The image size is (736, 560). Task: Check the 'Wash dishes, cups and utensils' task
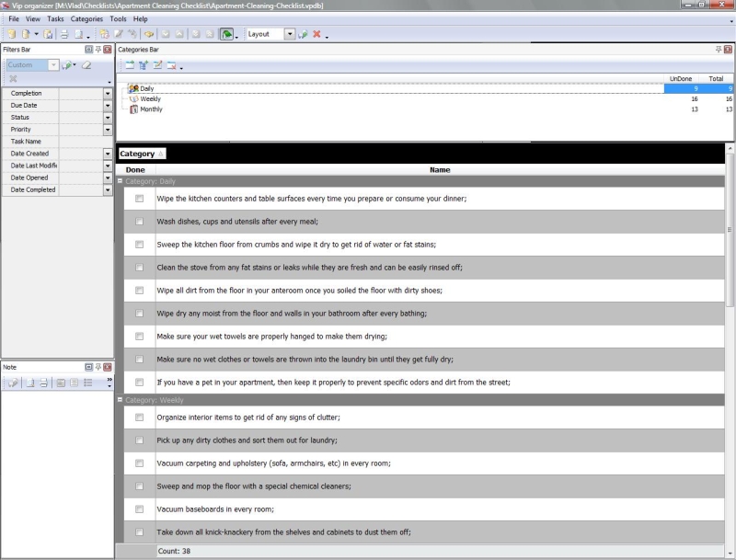click(139, 222)
